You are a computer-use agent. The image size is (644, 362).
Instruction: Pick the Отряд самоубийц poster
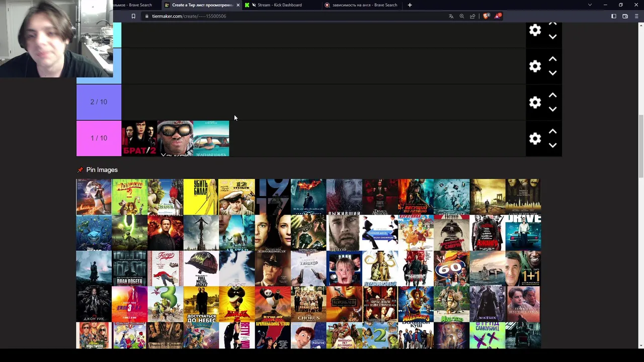tap(487, 335)
